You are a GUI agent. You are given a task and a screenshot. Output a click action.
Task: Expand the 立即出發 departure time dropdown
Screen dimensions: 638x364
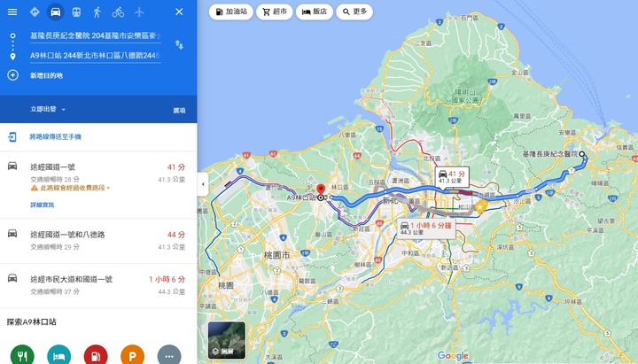point(48,110)
